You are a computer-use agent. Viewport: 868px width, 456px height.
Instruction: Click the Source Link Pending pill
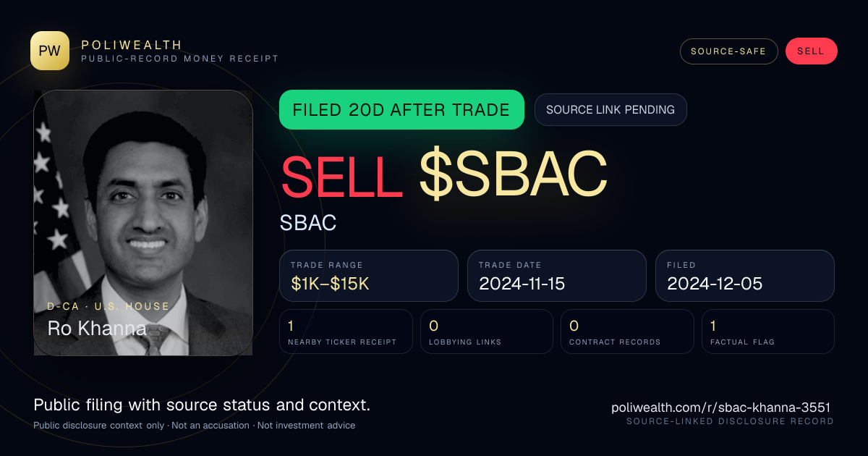coord(610,110)
